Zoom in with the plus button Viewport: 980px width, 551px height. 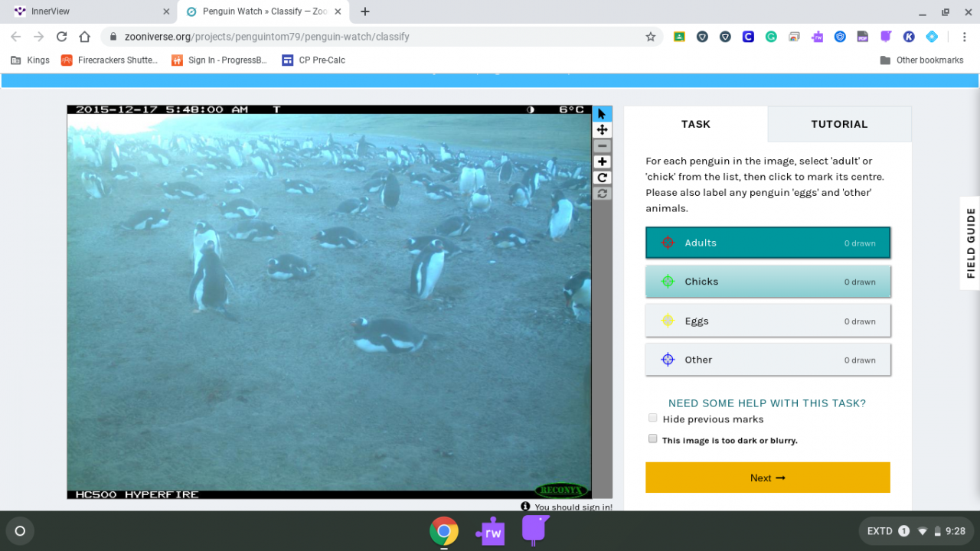(x=603, y=162)
